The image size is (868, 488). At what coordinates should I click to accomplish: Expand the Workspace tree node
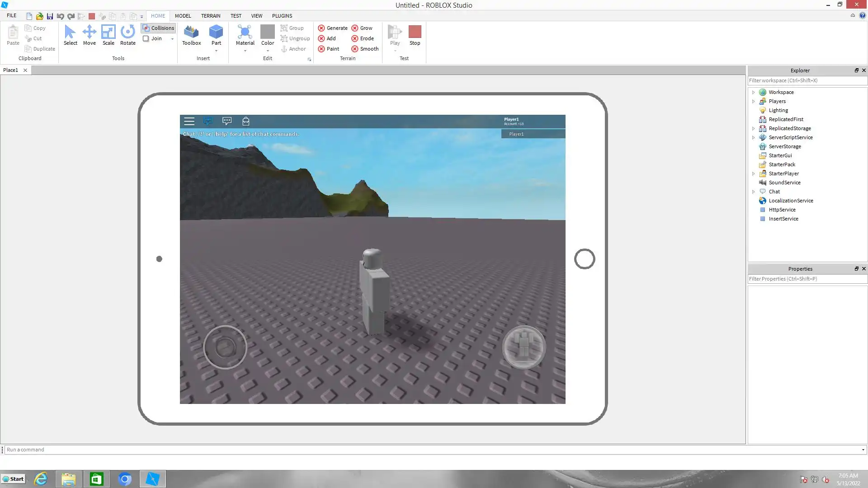(753, 92)
